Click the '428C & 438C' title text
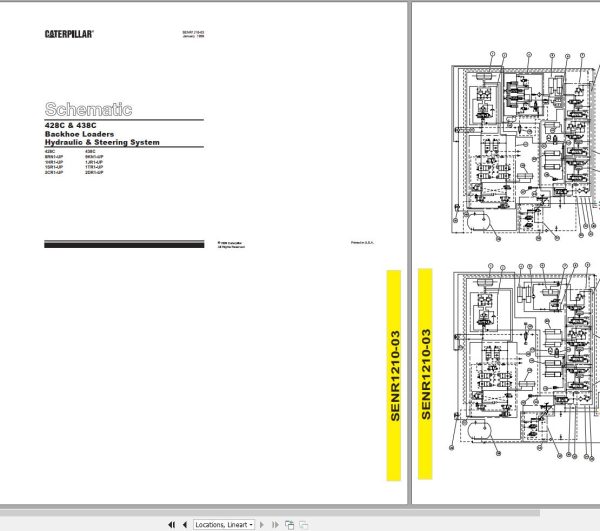 70,125
